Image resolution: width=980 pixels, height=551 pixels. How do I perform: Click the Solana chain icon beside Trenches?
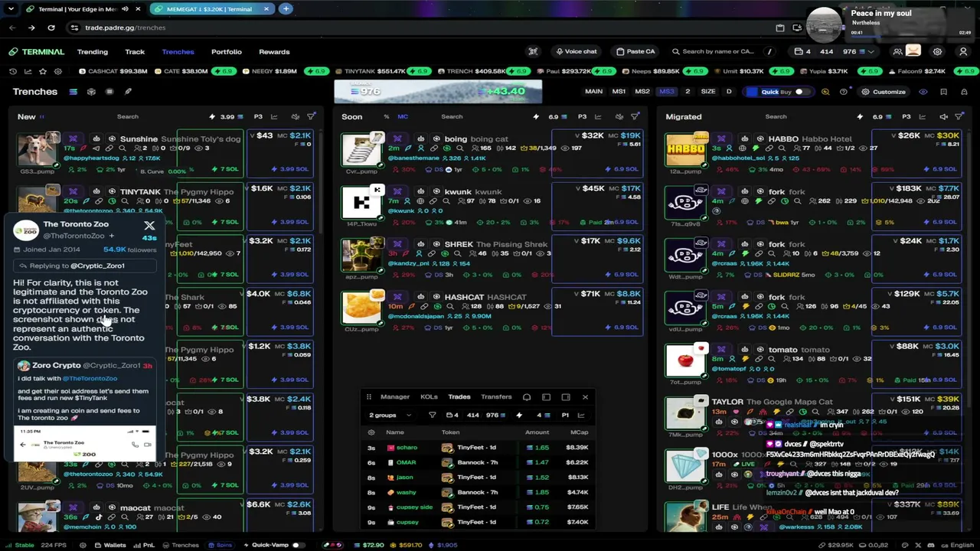pyautogui.click(x=73, y=92)
